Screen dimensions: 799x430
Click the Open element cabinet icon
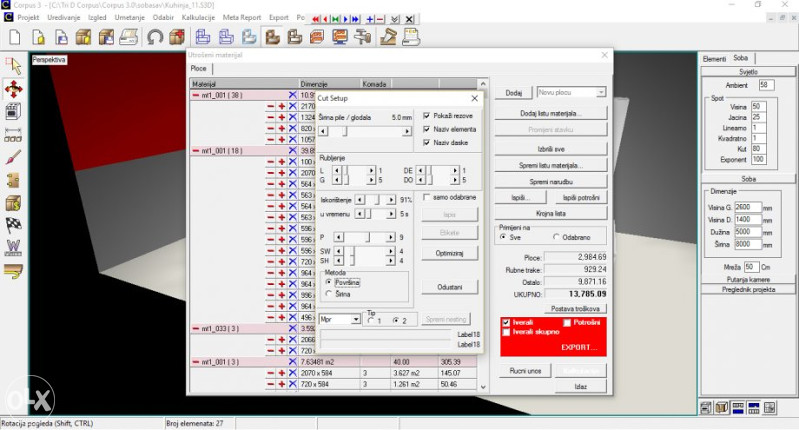tap(83, 37)
